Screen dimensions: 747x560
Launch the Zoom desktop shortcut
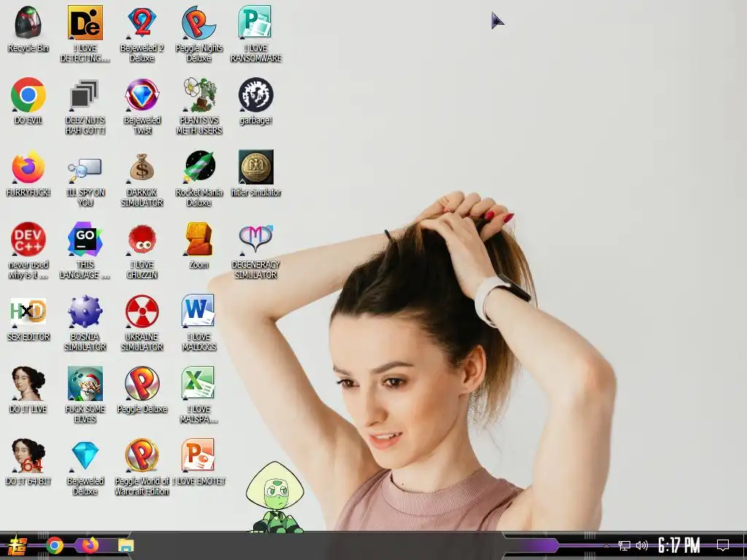[198, 239]
